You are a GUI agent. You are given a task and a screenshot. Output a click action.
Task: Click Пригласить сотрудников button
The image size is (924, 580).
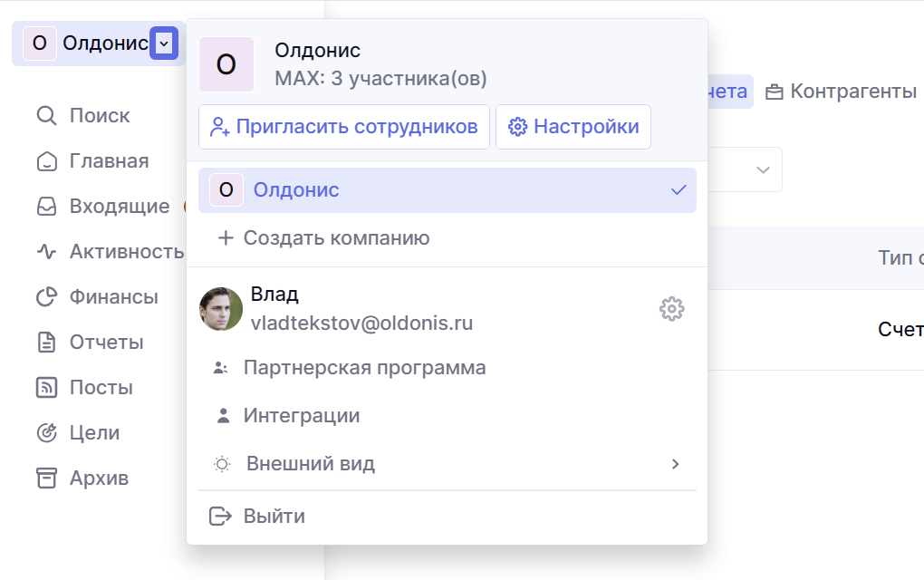click(x=344, y=127)
